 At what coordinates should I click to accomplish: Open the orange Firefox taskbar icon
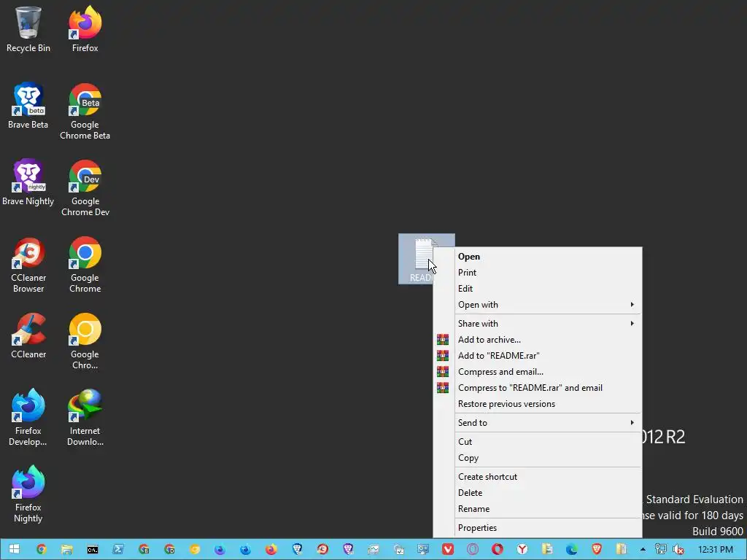[271, 550]
